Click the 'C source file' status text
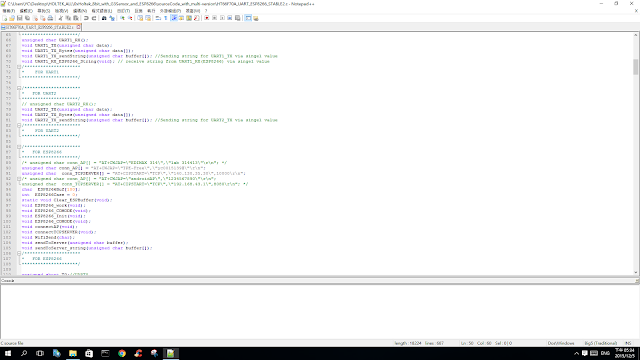 coord(12,343)
